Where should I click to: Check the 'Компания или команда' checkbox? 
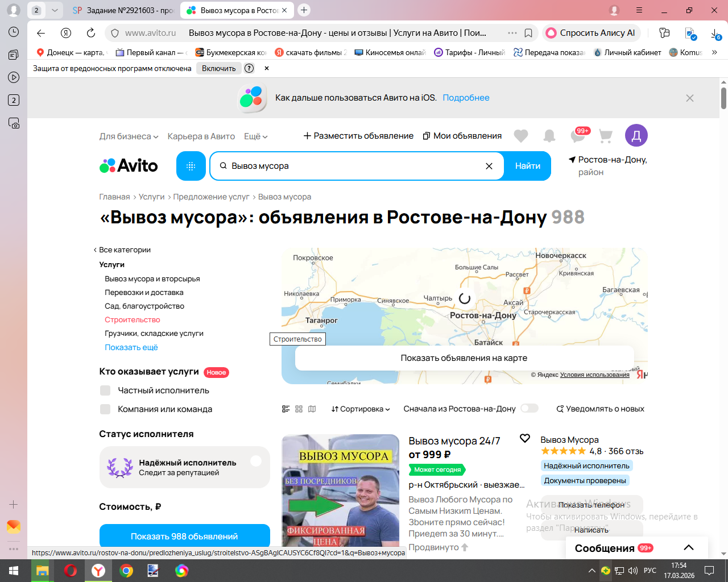tap(105, 409)
